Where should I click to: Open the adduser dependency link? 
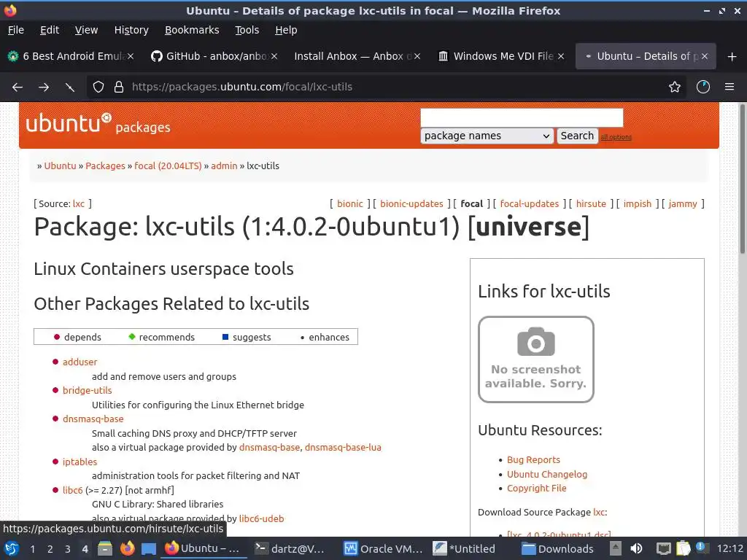pyautogui.click(x=80, y=362)
